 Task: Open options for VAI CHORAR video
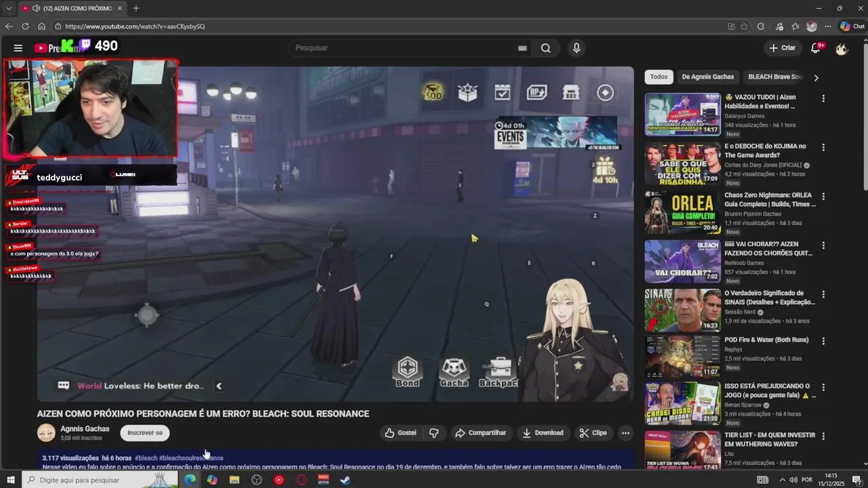click(x=823, y=245)
